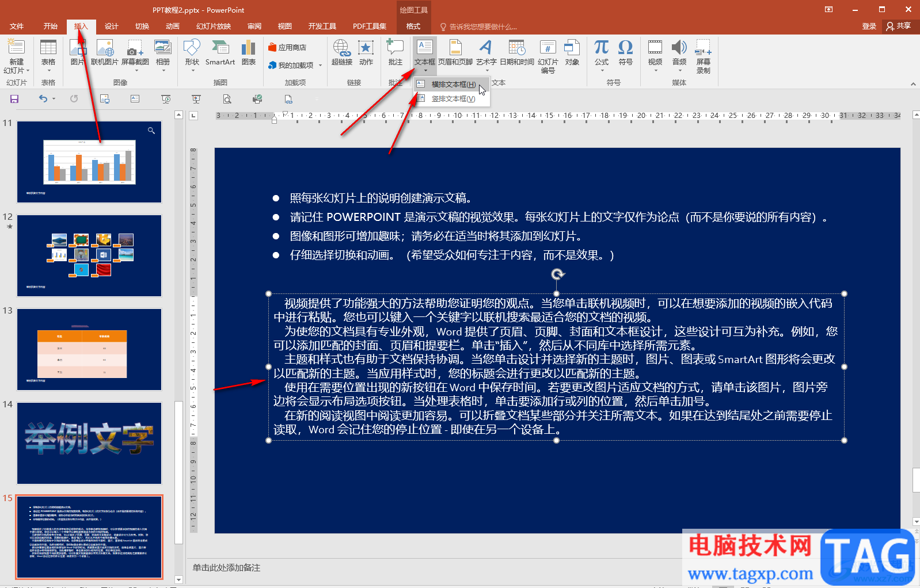Viewport: 920px width, 588px height.
Task: Switch to the View (视图) tab
Action: (x=285, y=26)
